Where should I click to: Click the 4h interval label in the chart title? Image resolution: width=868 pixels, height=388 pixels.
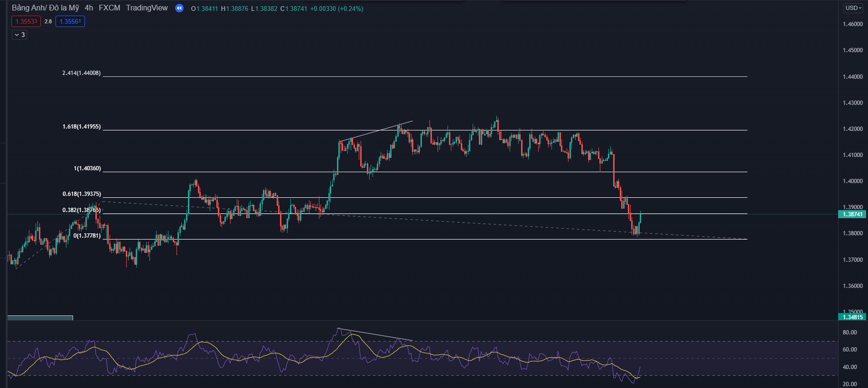(89, 8)
